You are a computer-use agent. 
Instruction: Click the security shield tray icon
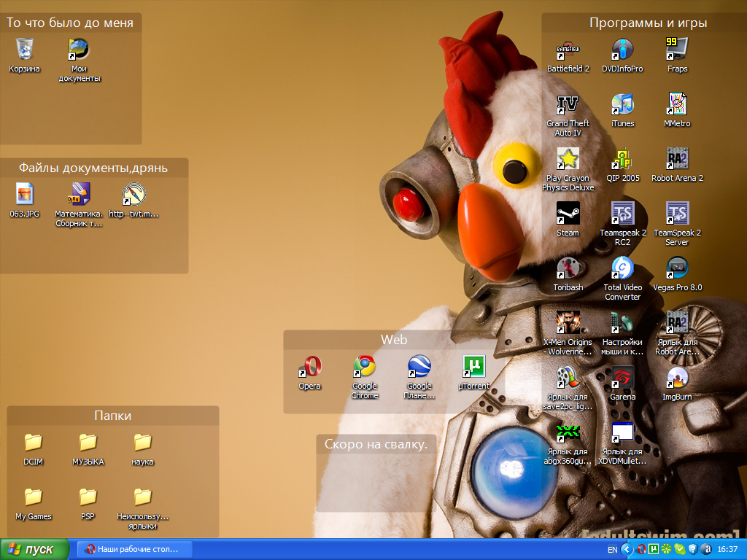(x=693, y=550)
